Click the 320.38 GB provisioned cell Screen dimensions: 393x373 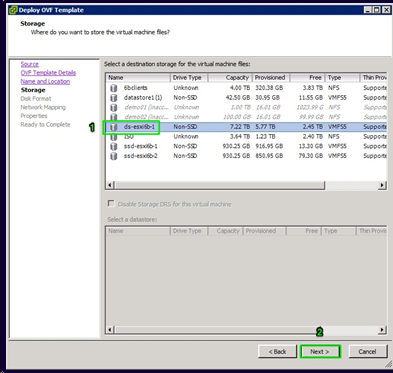[269, 88]
